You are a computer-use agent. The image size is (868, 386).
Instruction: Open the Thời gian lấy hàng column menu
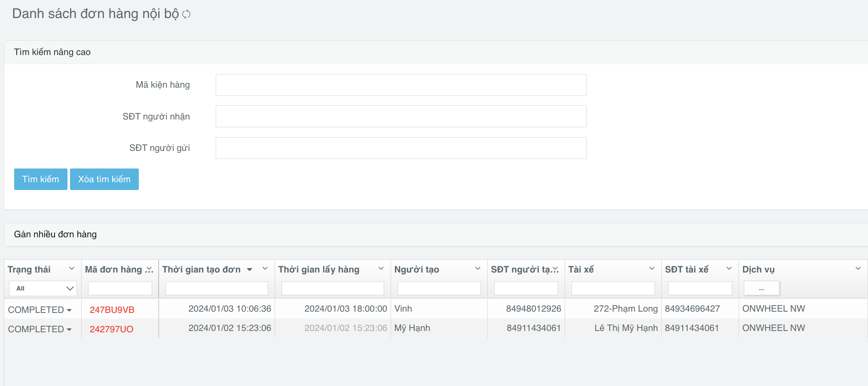click(381, 269)
